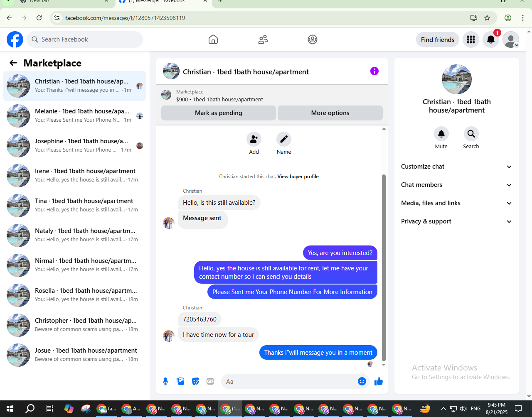Search in conversation magnifier icon
Image resolution: width=532 pixels, height=417 pixels.
471,134
